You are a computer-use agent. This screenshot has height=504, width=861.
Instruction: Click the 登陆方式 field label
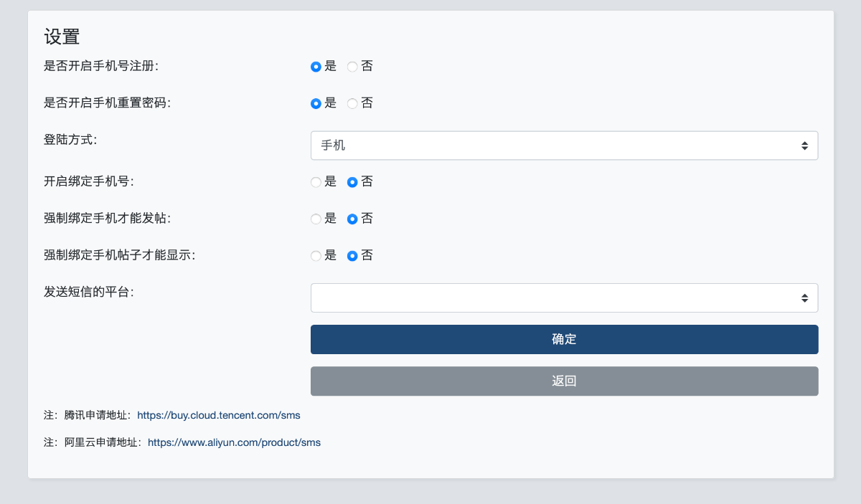[x=70, y=140]
